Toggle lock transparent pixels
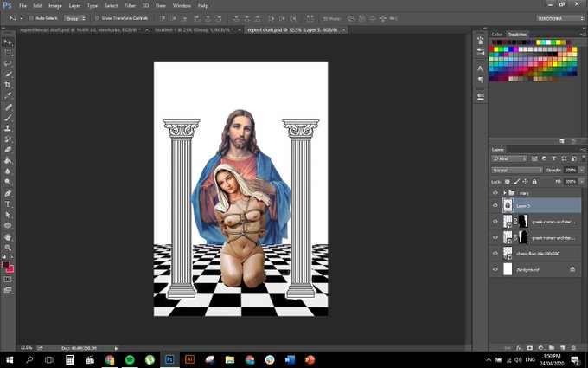The image size is (588, 368). click(507, 182)
